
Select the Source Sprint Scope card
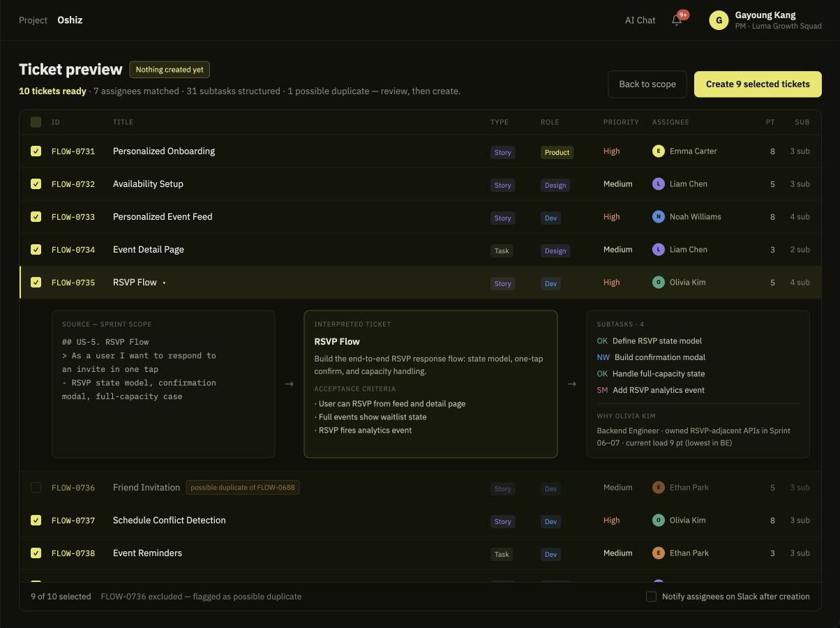click(163, 384)
